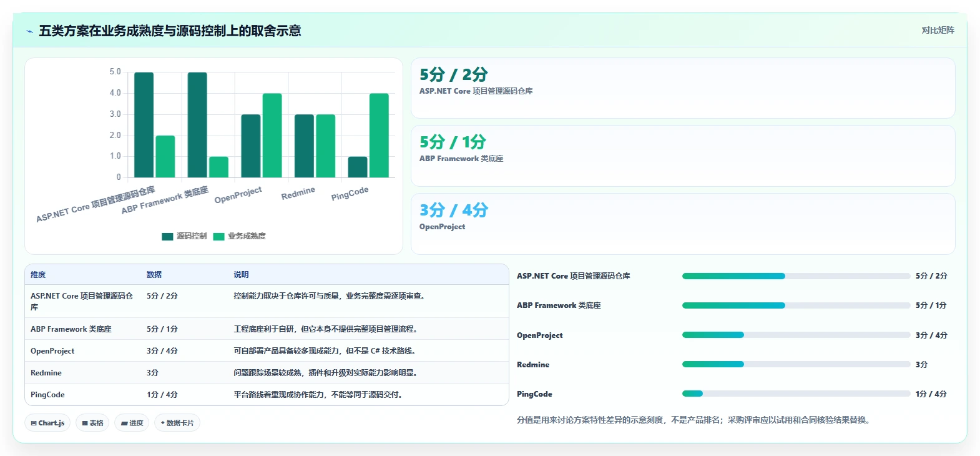The height and width of the screenshot is (456, 980).
Task: Click the ABP Framework 类底座 progress bar
Action: pyautogui.click(x=796, y=305)
